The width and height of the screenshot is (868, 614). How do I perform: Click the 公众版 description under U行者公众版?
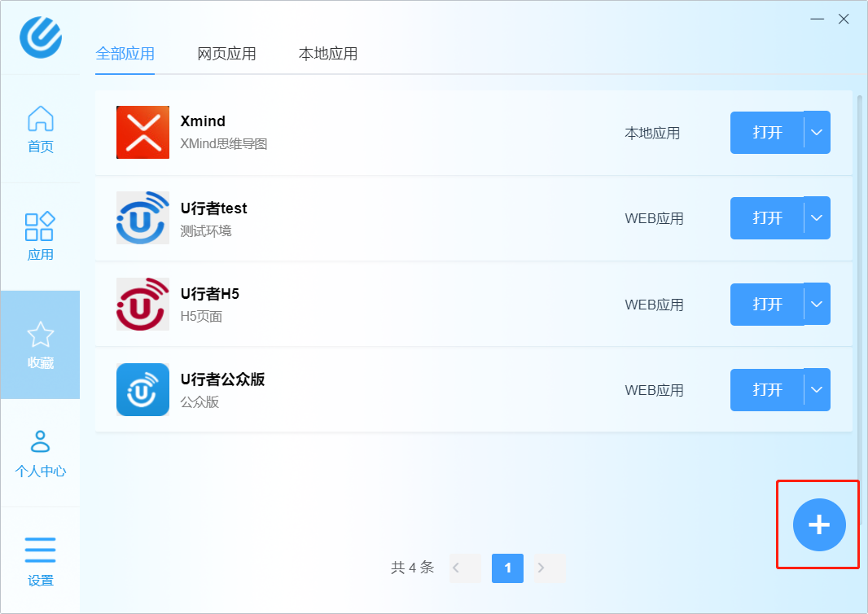(x=199, y=402)
